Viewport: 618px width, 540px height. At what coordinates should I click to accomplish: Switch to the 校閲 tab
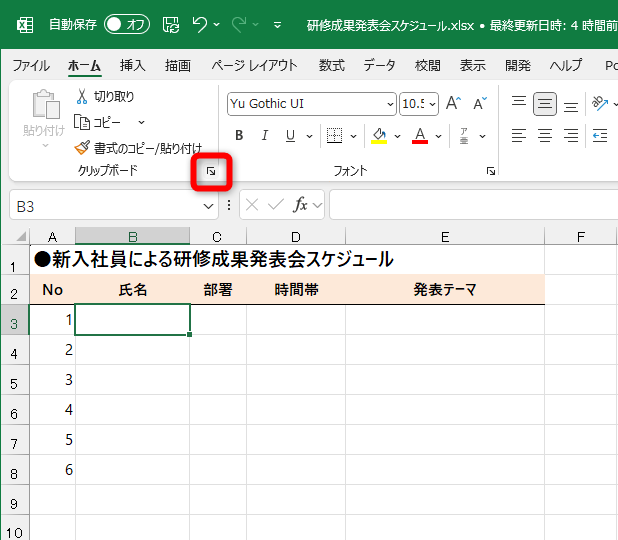point(427,65)
